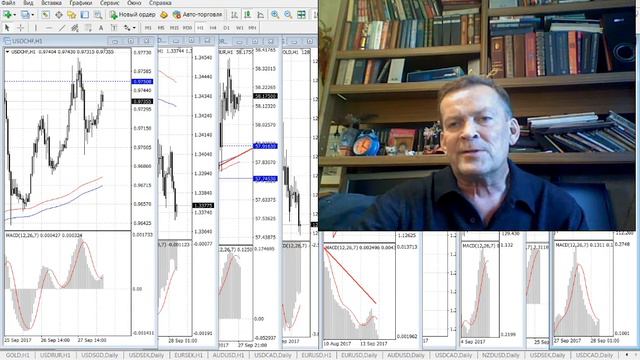The width and height of the screenshot is (640, 360).
Task: Switch to the AUDUSD,H1 chart tab
Action: 228,356
